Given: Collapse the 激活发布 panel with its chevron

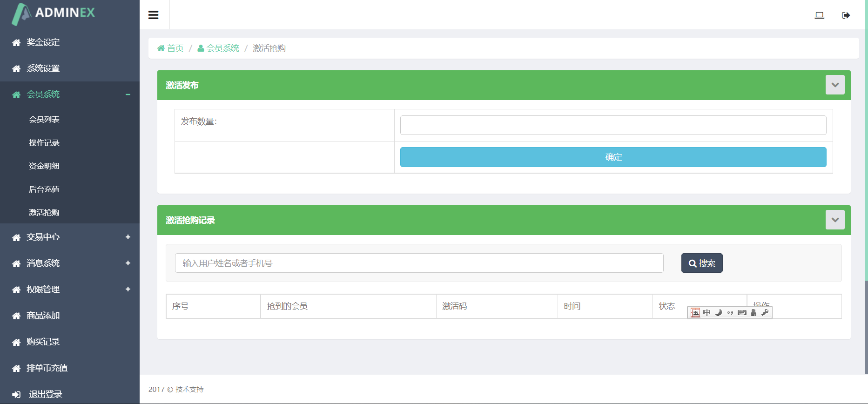Looking at the screenshot, I should tap(835, 85).
